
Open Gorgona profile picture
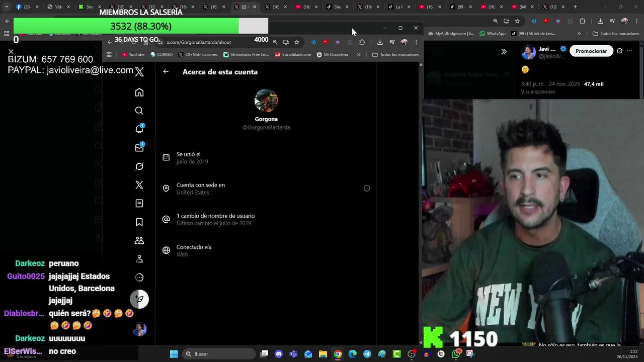click(x=266, y=101)
